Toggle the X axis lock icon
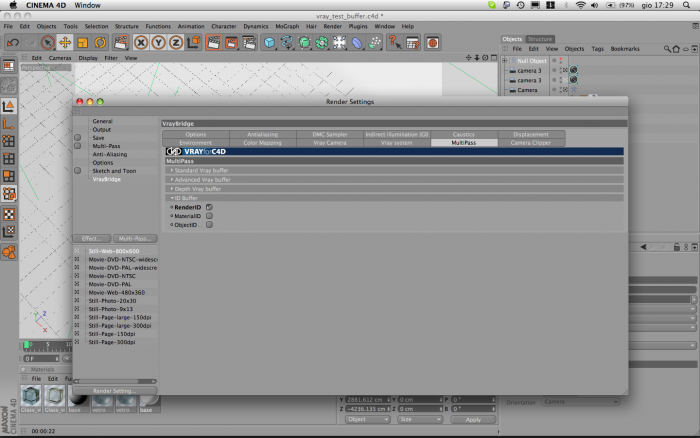Screen dimensions: 700x438 point(141,42)
